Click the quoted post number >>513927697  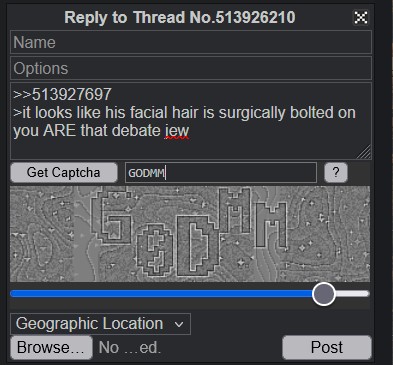click(62, 94)
